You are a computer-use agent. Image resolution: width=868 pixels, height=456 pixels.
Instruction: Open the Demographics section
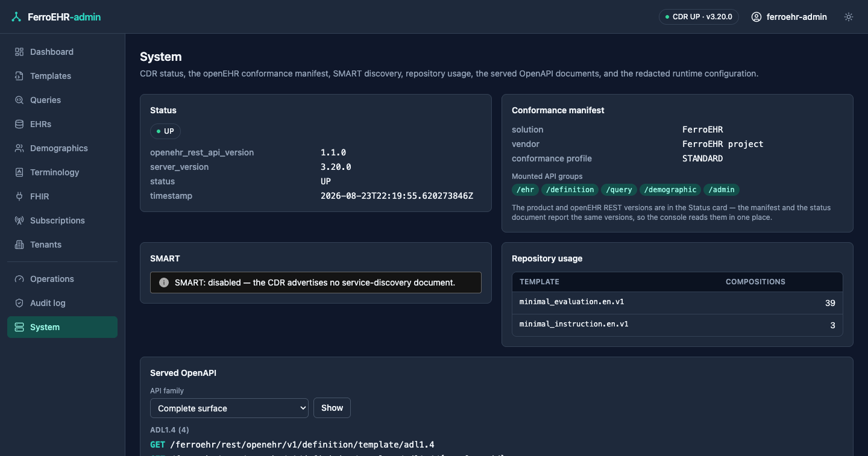pos(62,148)
